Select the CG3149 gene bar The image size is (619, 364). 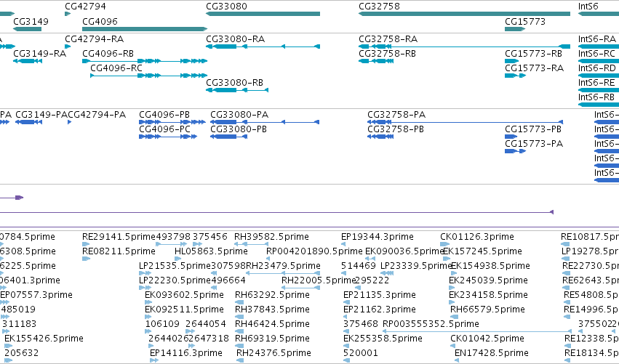tap(27, 29)
